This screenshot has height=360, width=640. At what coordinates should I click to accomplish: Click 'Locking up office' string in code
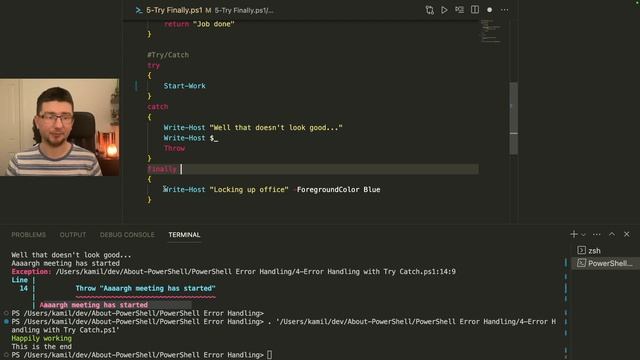click(249, 189)
